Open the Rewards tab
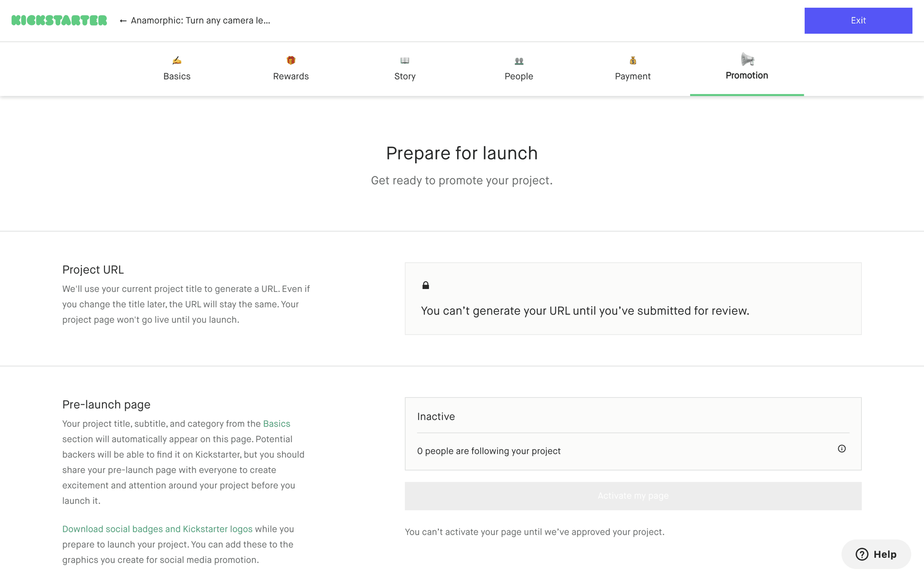 coord(291,69)
